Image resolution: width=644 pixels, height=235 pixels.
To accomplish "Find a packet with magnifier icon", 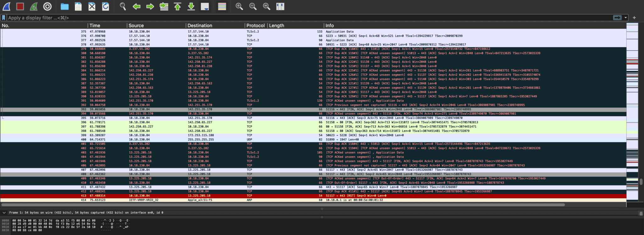I will [x=123, y=6].
